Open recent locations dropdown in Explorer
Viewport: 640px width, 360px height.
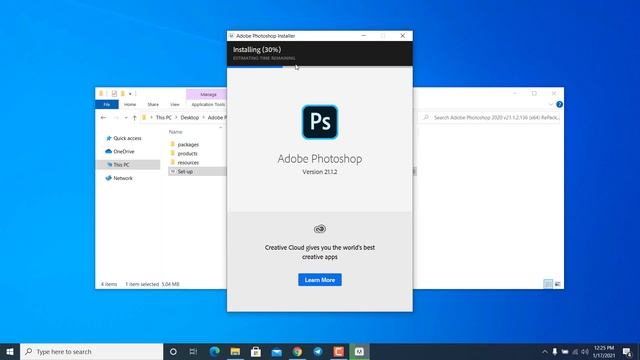pyautogui.click(x=126, y=118)
